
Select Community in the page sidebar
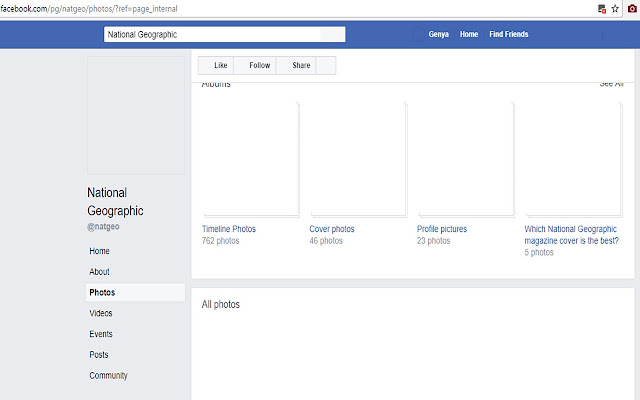coord(108,376)
